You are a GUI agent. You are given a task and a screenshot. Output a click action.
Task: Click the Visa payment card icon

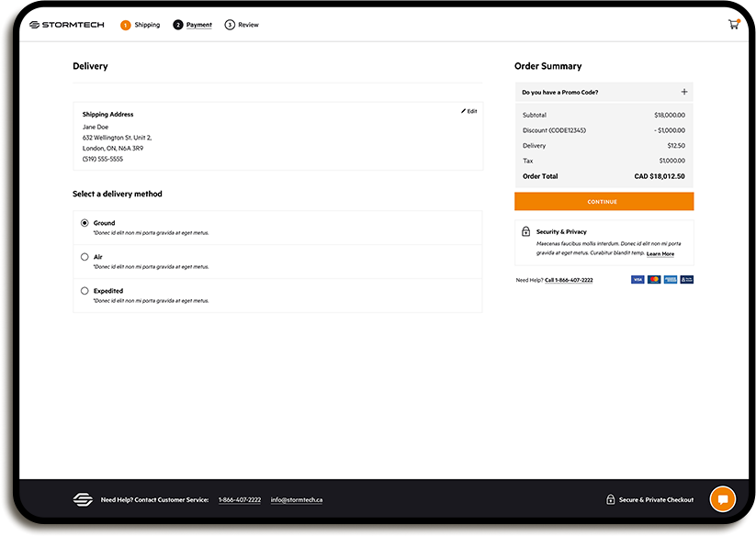pos(638,279)
